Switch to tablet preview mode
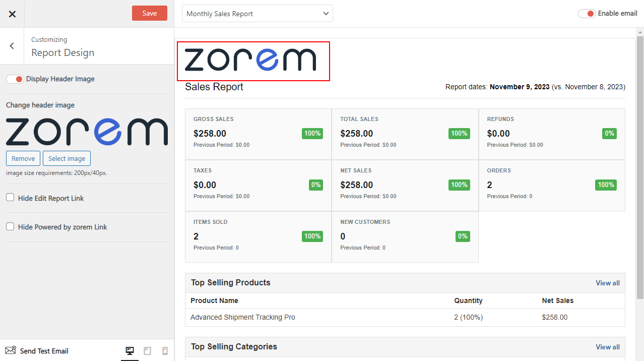644x361 pixels. tap(147, 350)
